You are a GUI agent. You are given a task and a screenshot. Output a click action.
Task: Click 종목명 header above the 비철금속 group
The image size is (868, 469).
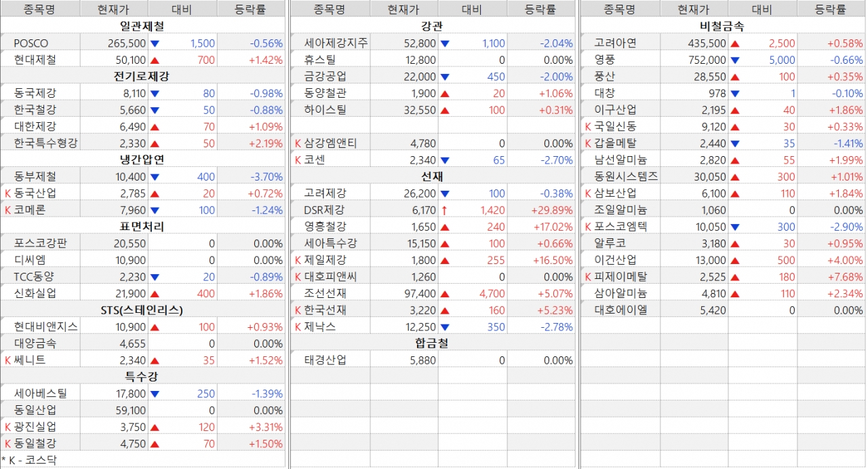[x=620, y=10]
